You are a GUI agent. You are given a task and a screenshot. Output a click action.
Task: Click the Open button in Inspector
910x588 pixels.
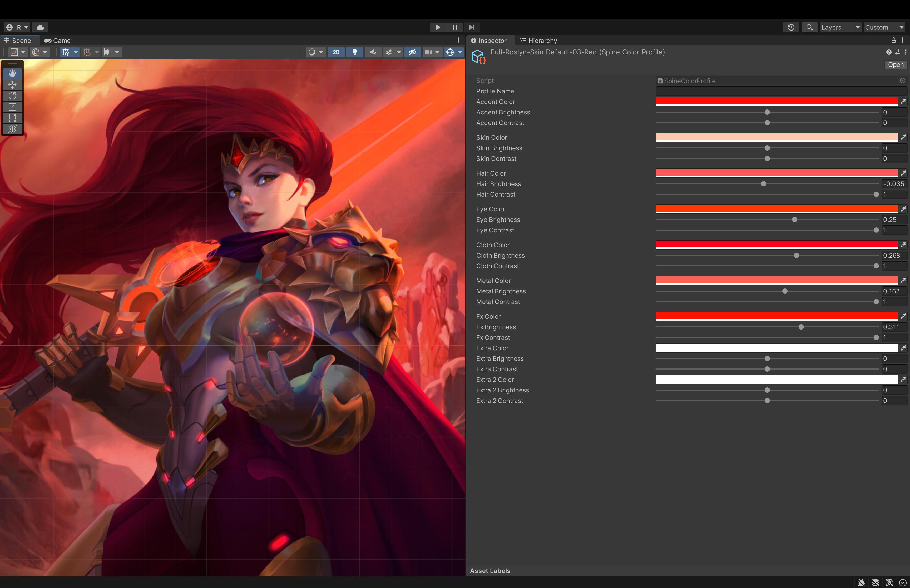896,65
